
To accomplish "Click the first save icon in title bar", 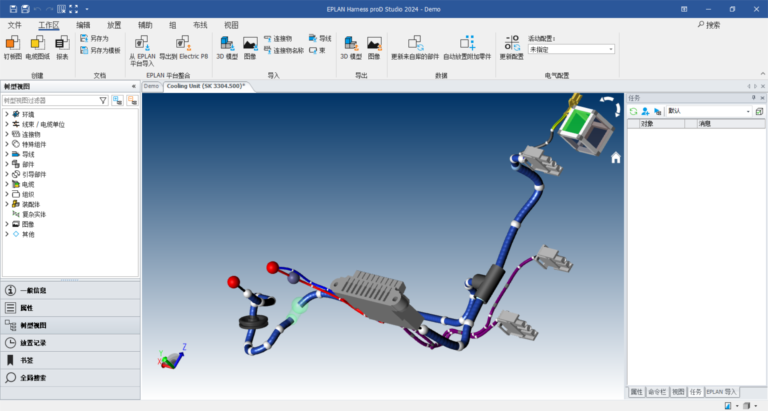I will click(x=13, y=9).
